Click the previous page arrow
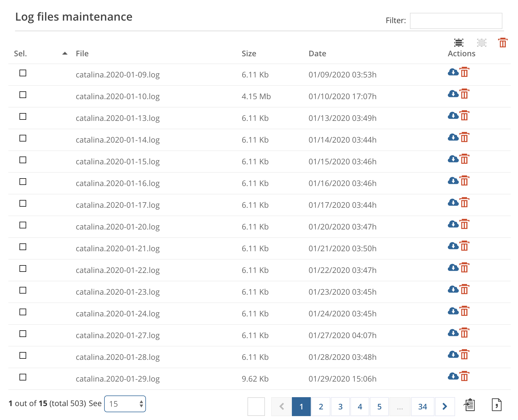 tap(282, 407)
